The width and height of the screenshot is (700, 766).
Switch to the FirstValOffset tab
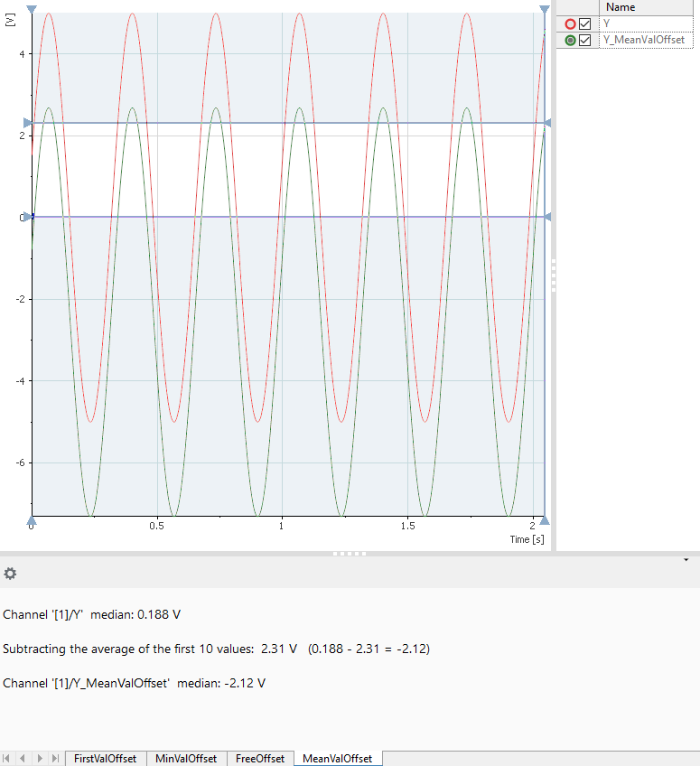click(x=105, y=759)
